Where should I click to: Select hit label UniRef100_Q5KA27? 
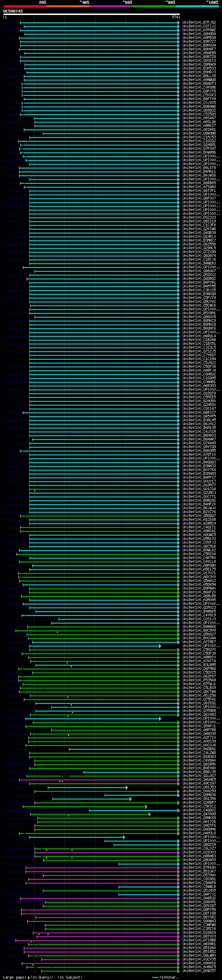[x=199, y=634]
